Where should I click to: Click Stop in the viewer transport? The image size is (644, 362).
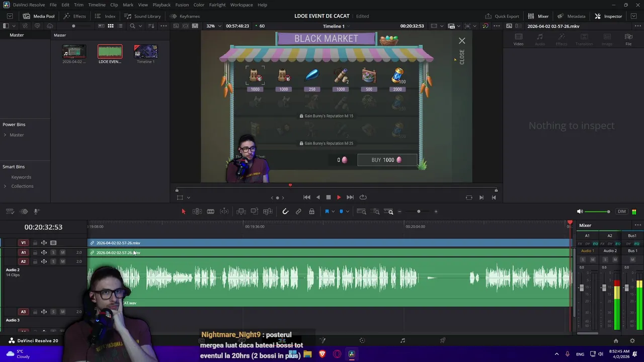coord(329,198)
